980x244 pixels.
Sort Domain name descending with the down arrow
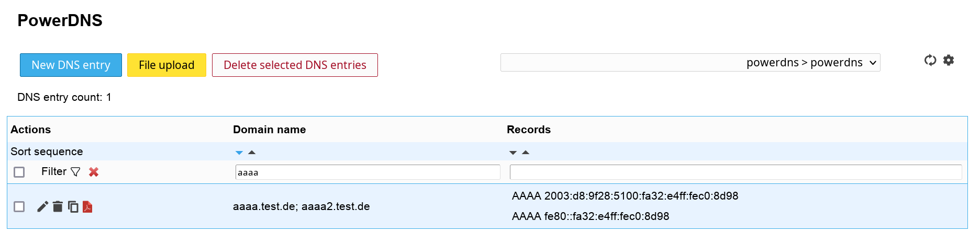pos(239,153)
